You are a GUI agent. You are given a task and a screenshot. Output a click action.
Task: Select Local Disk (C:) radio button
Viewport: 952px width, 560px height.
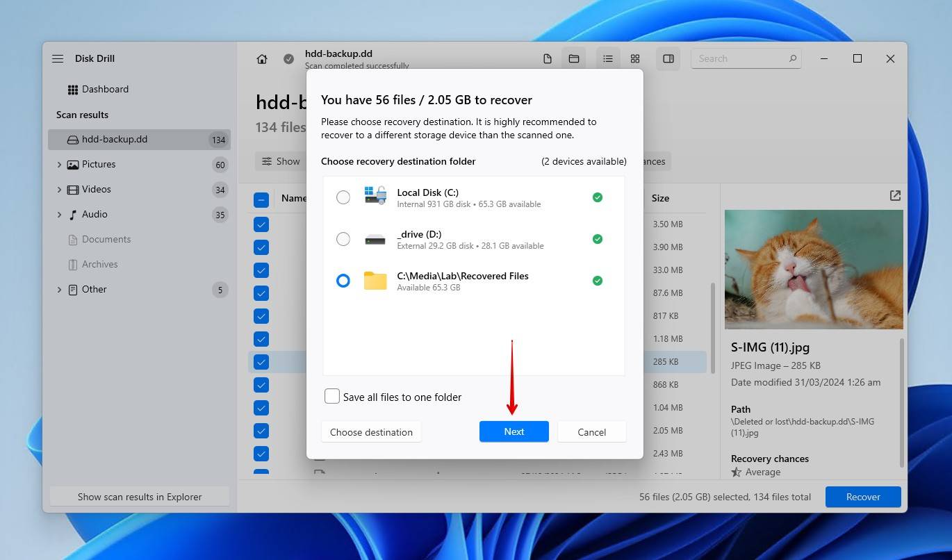pyautogui.click(x=343, y=197)
